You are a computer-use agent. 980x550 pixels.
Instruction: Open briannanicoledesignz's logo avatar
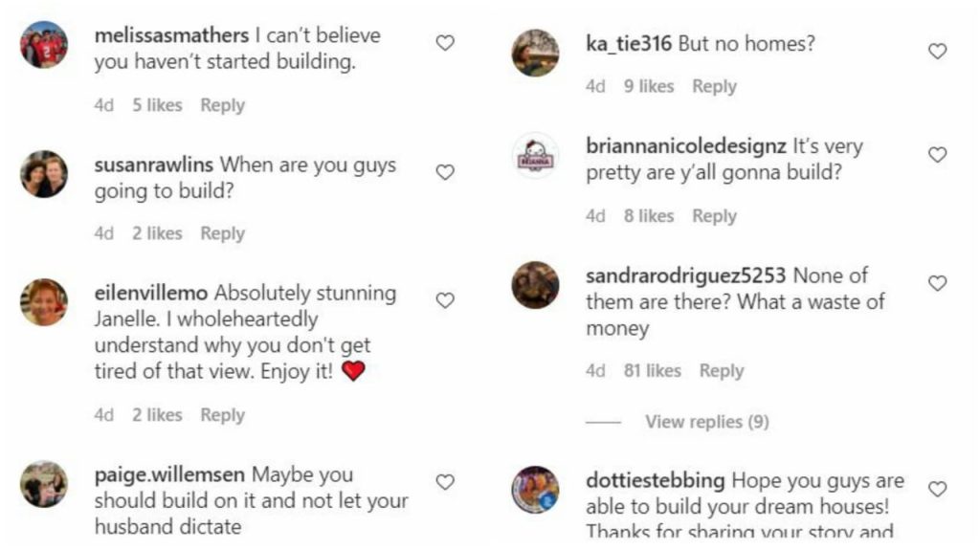536,156
